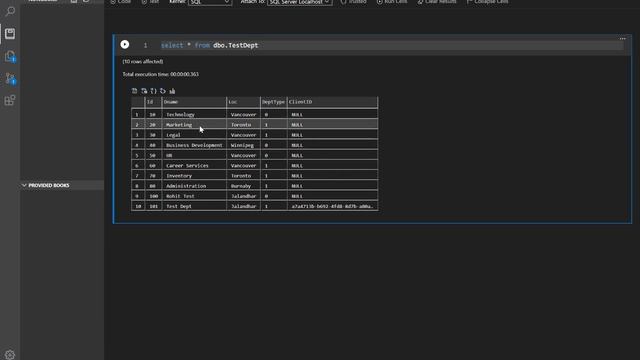Select the Technology cell
640x360 pixels.
tap(194, 115)
